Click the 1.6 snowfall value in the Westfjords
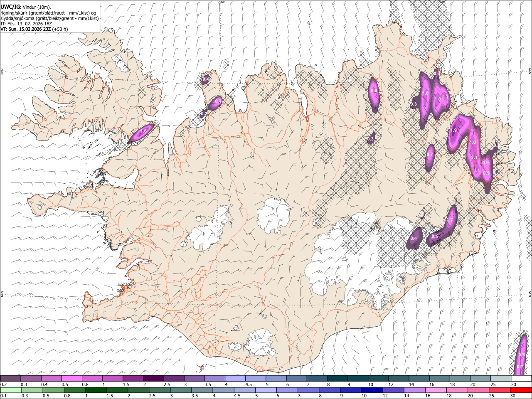This screenshot has height=399, width=532. point(144,131)
